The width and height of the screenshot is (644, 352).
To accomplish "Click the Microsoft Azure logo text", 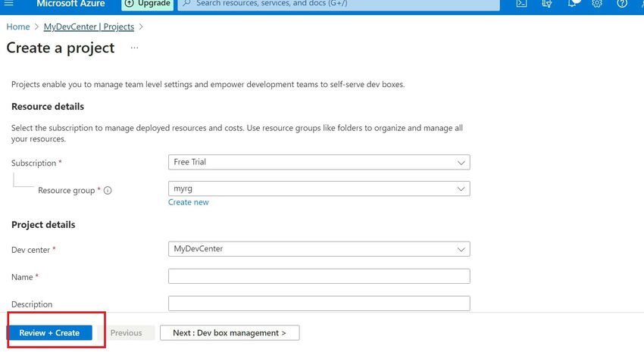I will (x=70, y=4).
